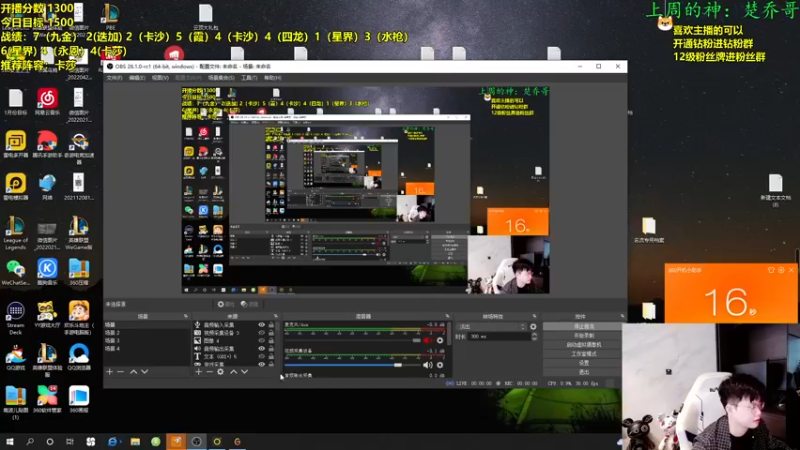Open the 编辑(E) menu in OBS

coord(137,78)
